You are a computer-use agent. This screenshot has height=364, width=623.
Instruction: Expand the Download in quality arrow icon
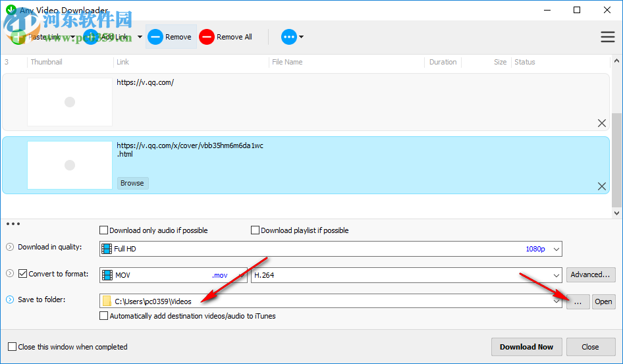point(10,247)
